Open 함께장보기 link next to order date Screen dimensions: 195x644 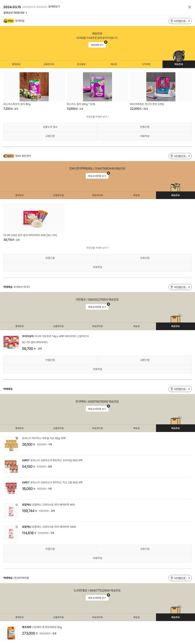[54, 7]
